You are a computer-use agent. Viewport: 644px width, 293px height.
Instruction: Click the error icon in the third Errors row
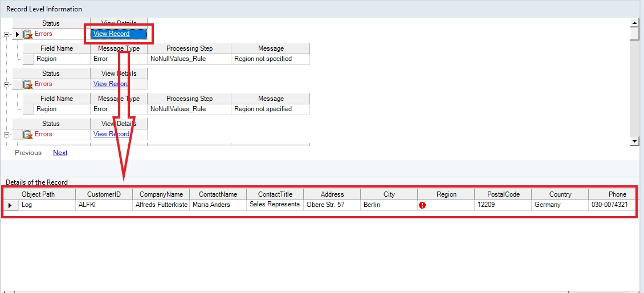coord(27,135)
